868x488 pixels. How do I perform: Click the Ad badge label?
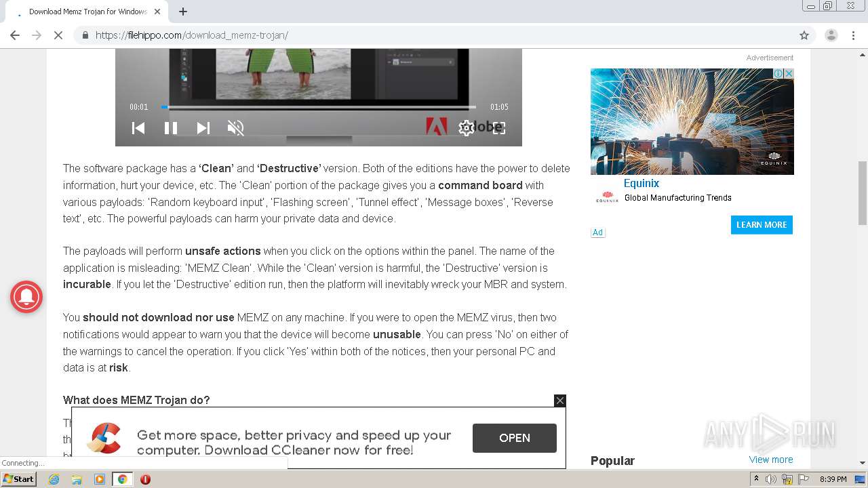[597, 232]
